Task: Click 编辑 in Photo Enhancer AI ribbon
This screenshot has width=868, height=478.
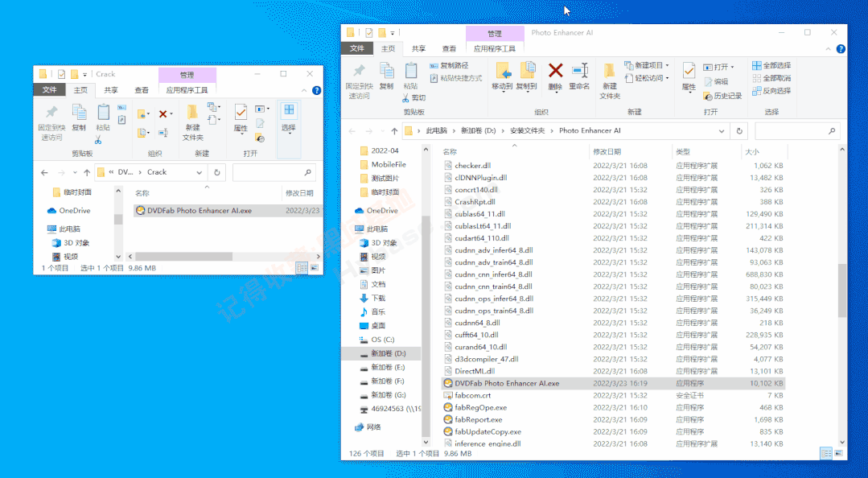Action: [x=716, y=81]
